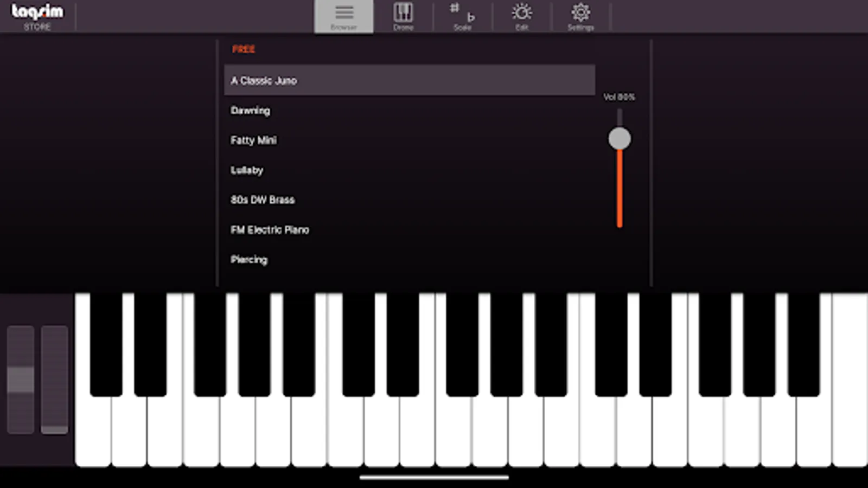
Task: Open the Settings gear tab
Action: coord(580,17)
